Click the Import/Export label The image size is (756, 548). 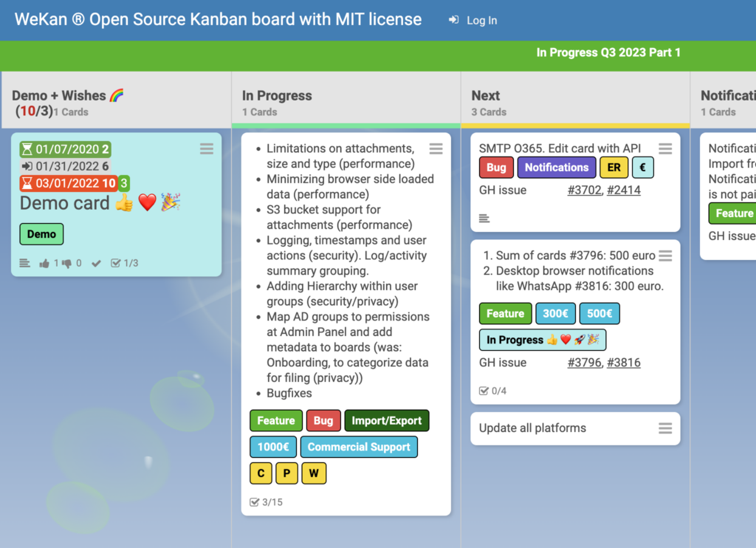click(x=387, y=421)
